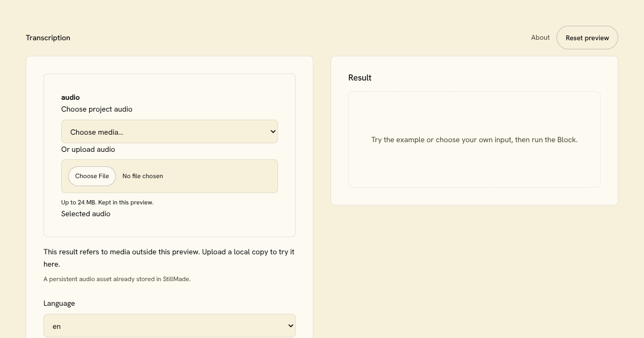Click the 'persistent audio asset' description text
This screenshot has height=338, width=644.
[x=117, y=279]
